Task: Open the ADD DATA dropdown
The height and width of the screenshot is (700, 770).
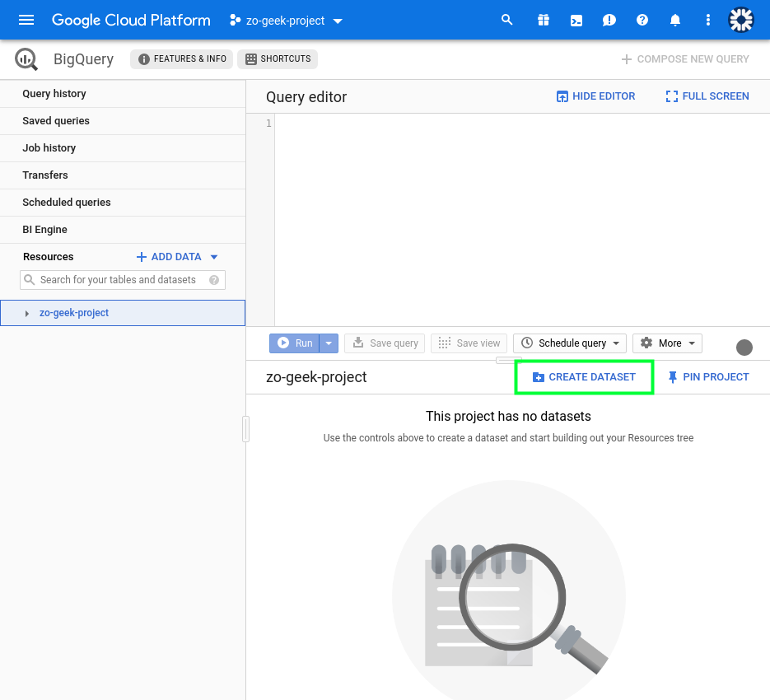Action: tap(177, 257)
